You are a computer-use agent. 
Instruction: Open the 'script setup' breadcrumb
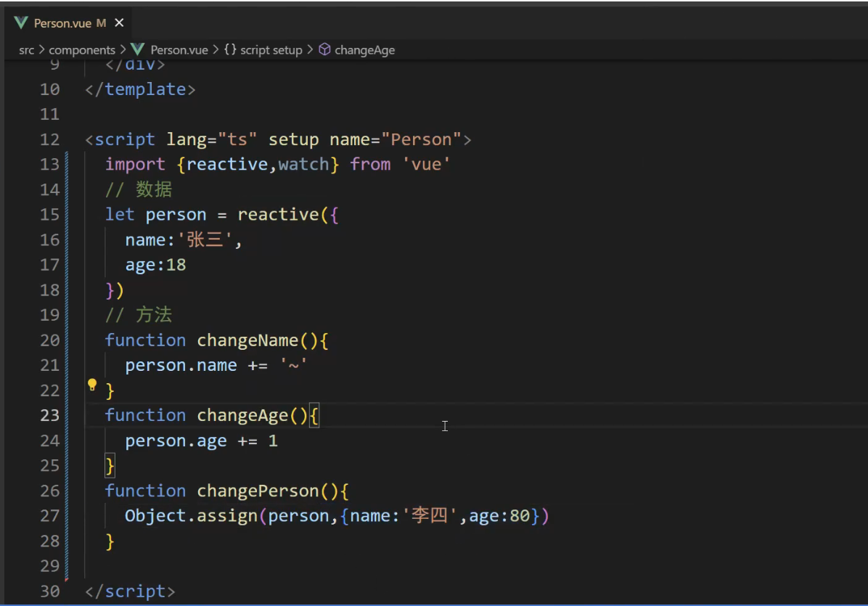(271, 50)
